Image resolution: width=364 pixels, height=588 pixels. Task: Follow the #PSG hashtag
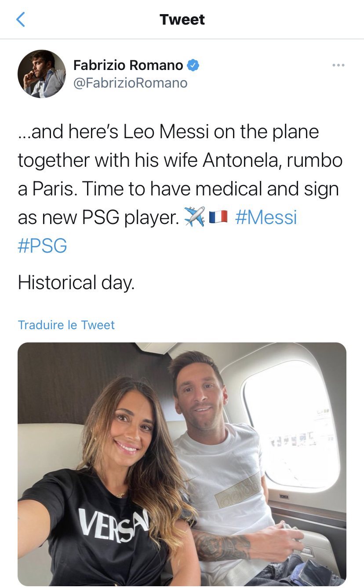coord(43,246)
